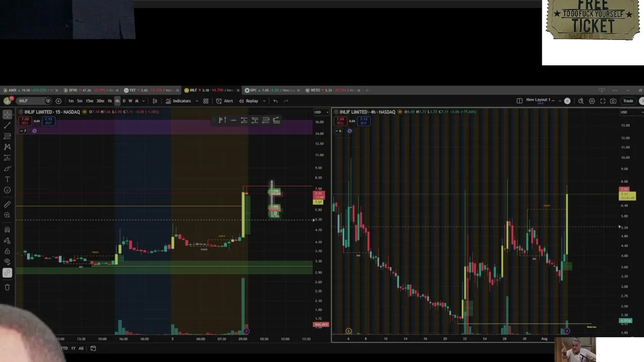The image size is (644, 362).
Task: Click BUY button on the 4h chart
Action: click(364, 121)
